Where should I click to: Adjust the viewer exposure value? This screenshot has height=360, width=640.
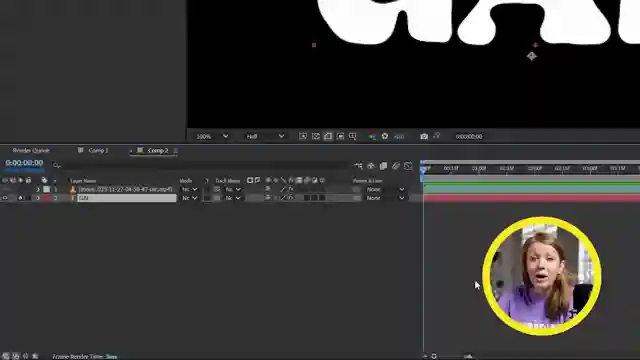(x=399, y=137)
